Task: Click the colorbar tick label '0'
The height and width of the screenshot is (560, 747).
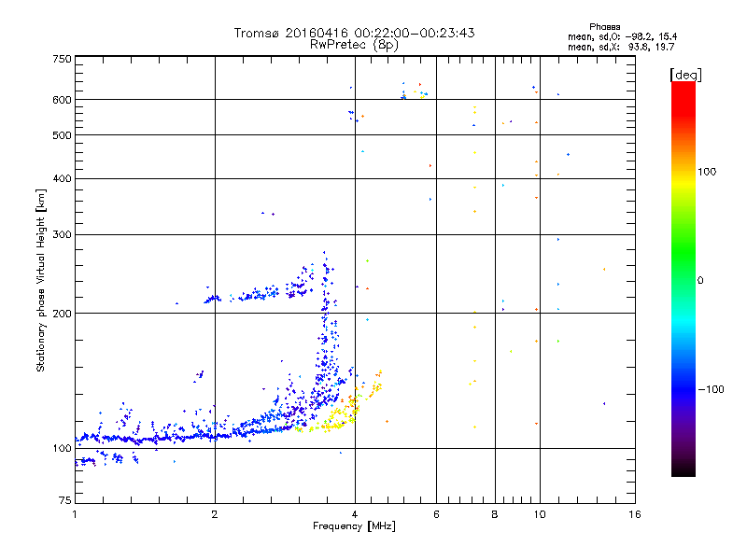Action: click(x=700, y=281)
